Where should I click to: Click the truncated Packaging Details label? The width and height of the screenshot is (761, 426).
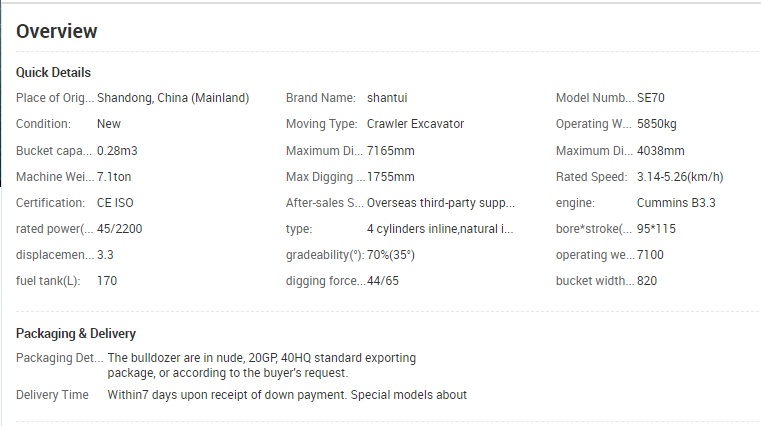click(x=60, y=358)
